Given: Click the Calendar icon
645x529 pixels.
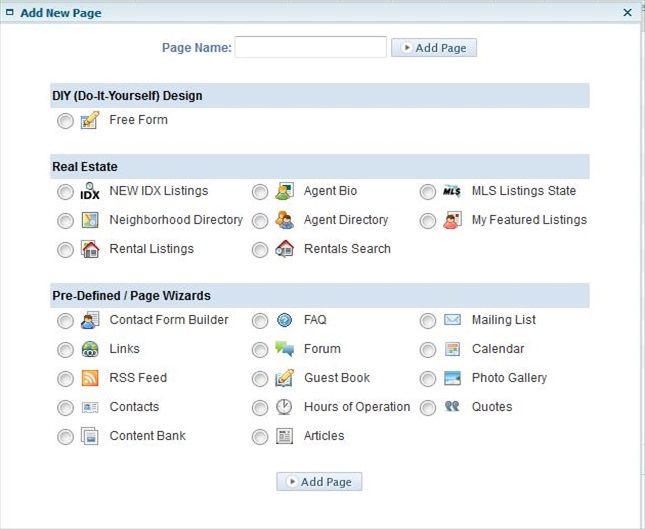Looking at the screenshot, I should coord(452,350).
